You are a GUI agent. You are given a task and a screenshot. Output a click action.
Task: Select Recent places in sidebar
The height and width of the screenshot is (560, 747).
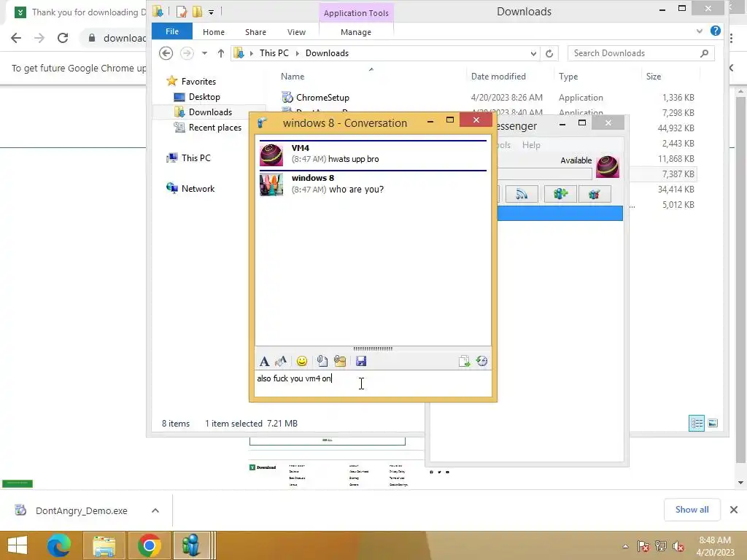(215, 127)
